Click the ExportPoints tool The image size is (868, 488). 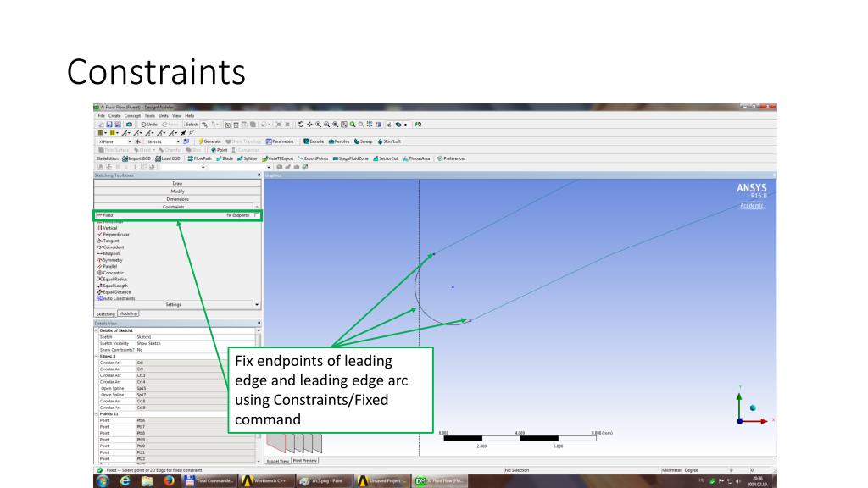(313, 158)
